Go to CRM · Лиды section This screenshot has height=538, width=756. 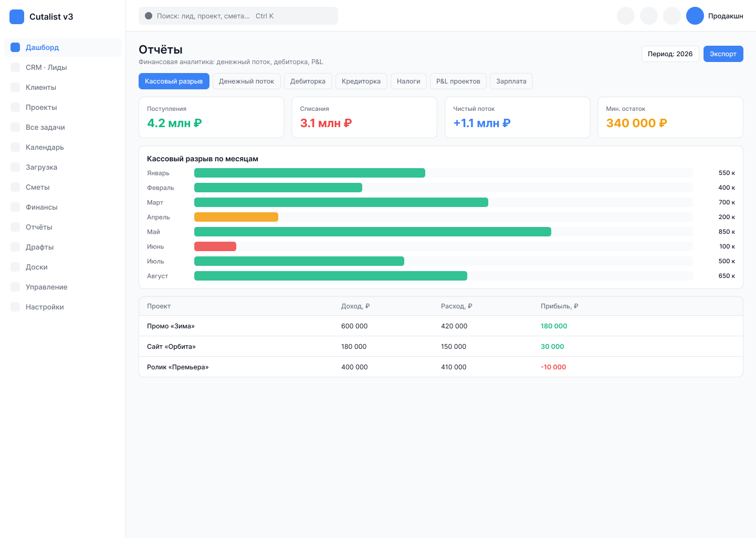point(63,67)
